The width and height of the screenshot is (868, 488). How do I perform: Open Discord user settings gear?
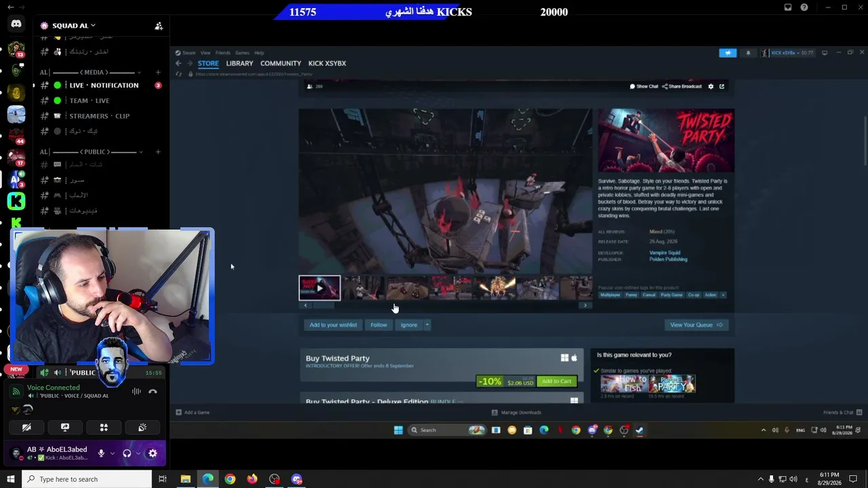click(x=153, y=453)
